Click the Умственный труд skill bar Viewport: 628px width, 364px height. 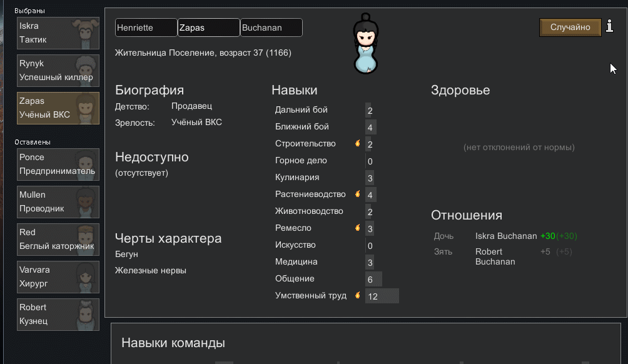click(x=382, y=296)
